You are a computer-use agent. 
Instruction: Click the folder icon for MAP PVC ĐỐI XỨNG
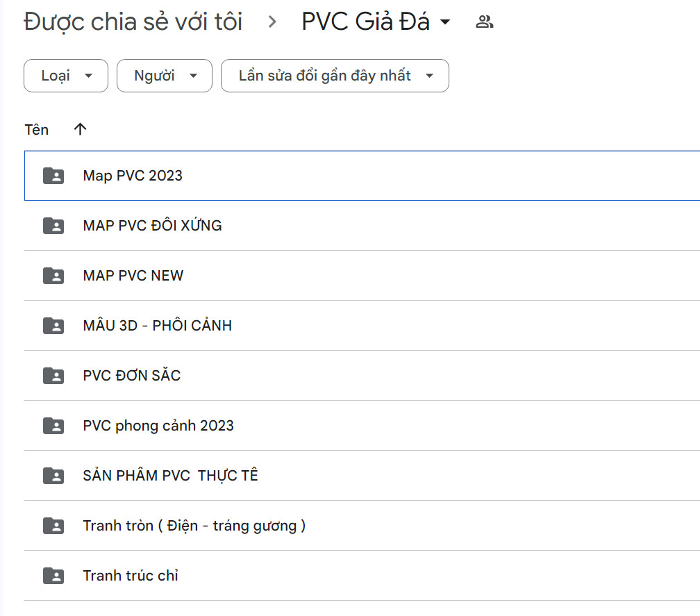53,226
